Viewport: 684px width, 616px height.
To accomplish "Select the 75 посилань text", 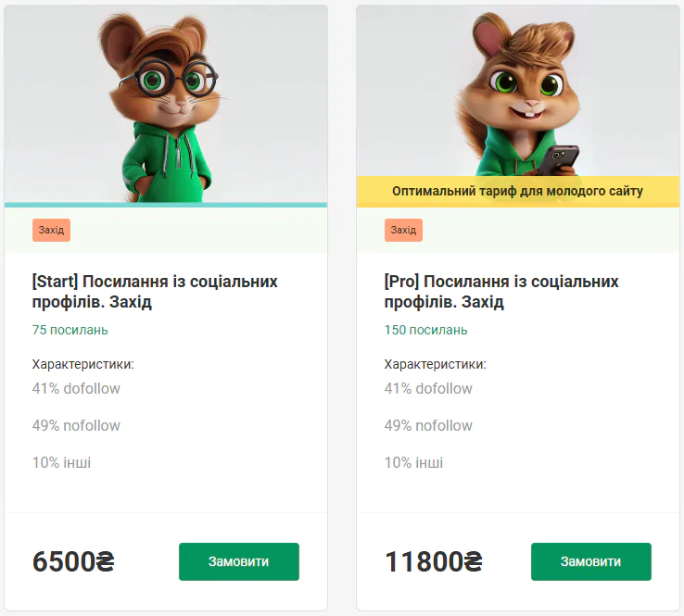I will pyautogui.click(x=70, y=330).
